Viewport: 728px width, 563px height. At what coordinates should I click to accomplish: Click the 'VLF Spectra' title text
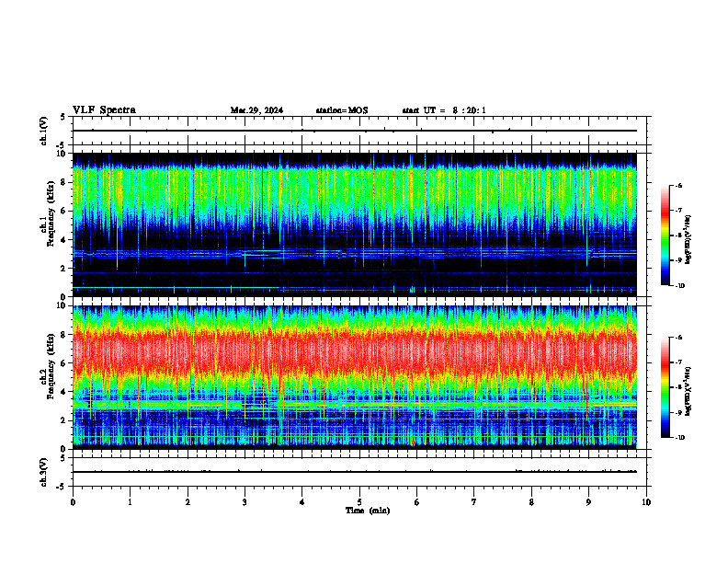click(x=104, y=110)
